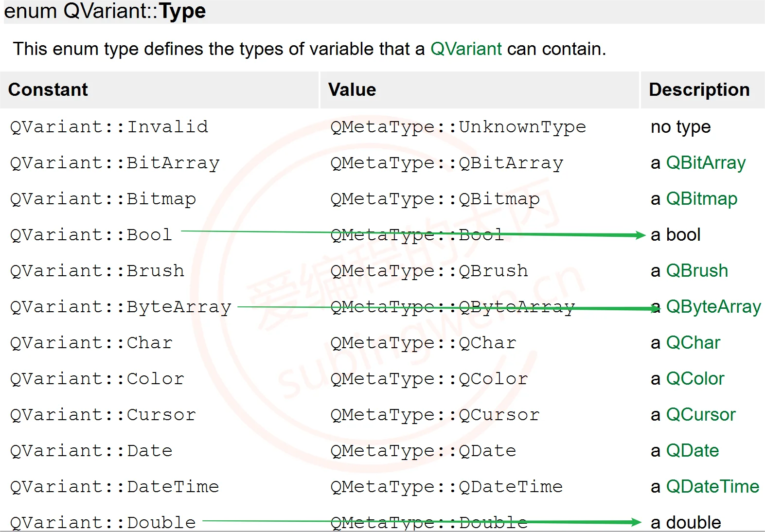This screenshot has height=532, width=765.
Task: Click the QMetaType::QDate value
Action: pos(424,451)
